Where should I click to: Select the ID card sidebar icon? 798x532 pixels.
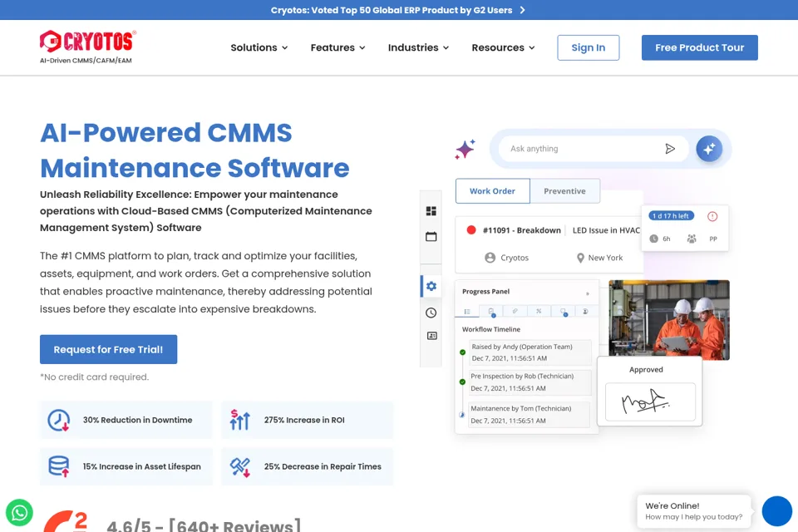431,336
